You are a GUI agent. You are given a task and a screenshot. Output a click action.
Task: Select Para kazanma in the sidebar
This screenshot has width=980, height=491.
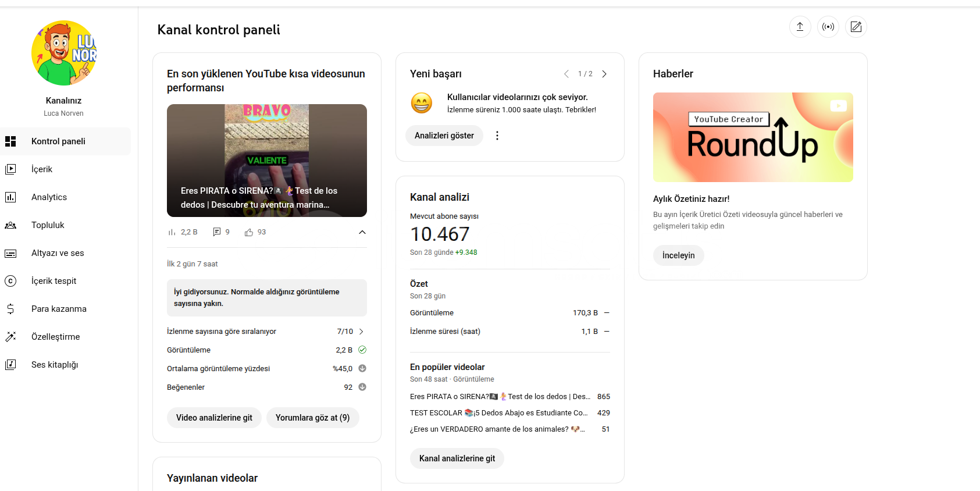[59, 309]
